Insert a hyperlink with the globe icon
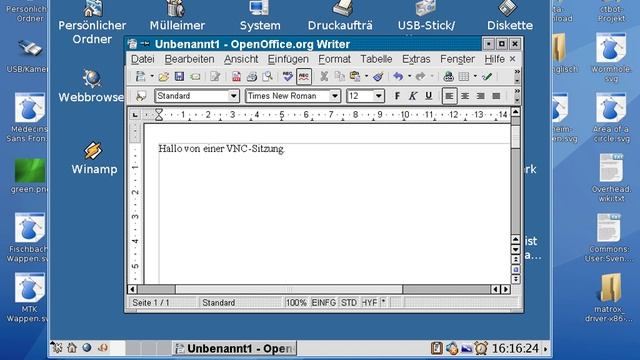The image size is (640, 360). point(449,77)
